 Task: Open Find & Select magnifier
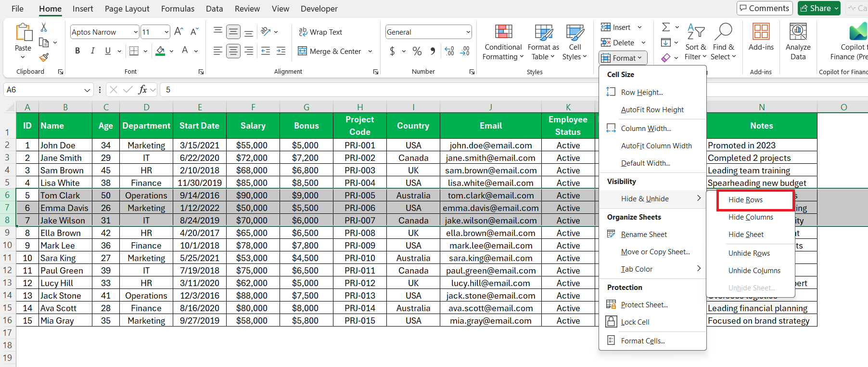pos(723,32)
